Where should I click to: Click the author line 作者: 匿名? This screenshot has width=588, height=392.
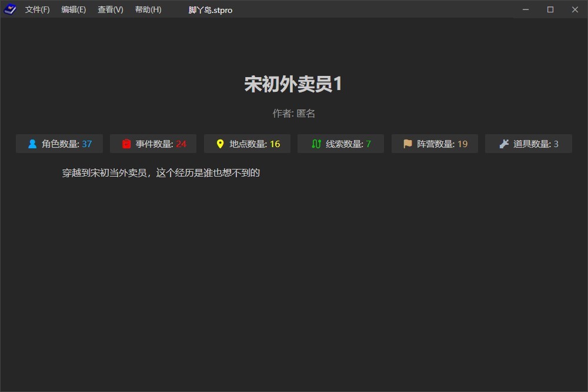293,114
